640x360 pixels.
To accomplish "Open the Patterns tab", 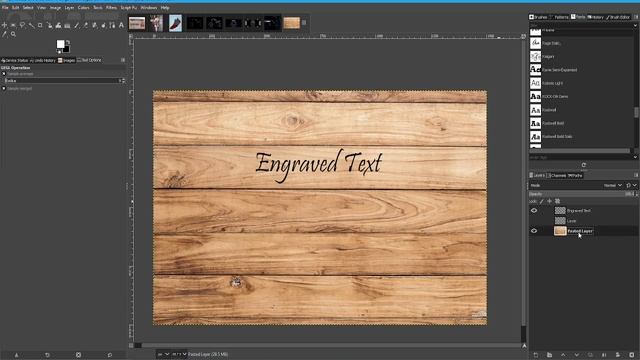I will 559,17.
